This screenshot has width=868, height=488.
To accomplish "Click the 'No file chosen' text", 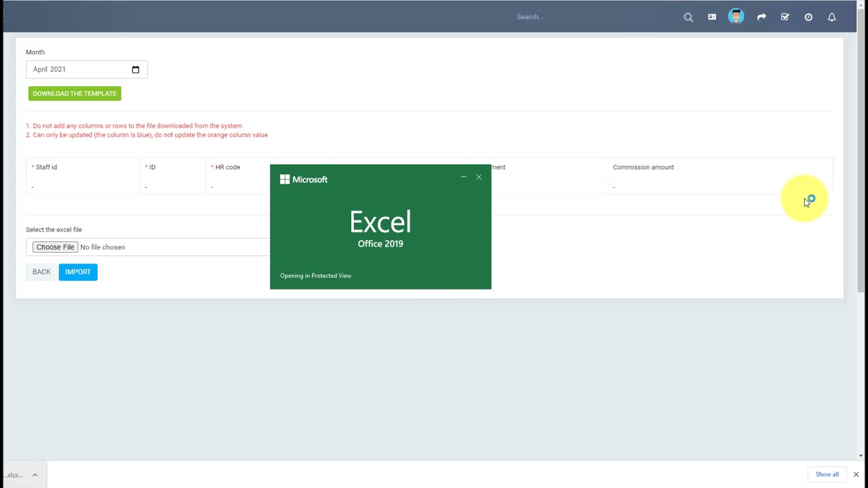I will coord(102,247).
